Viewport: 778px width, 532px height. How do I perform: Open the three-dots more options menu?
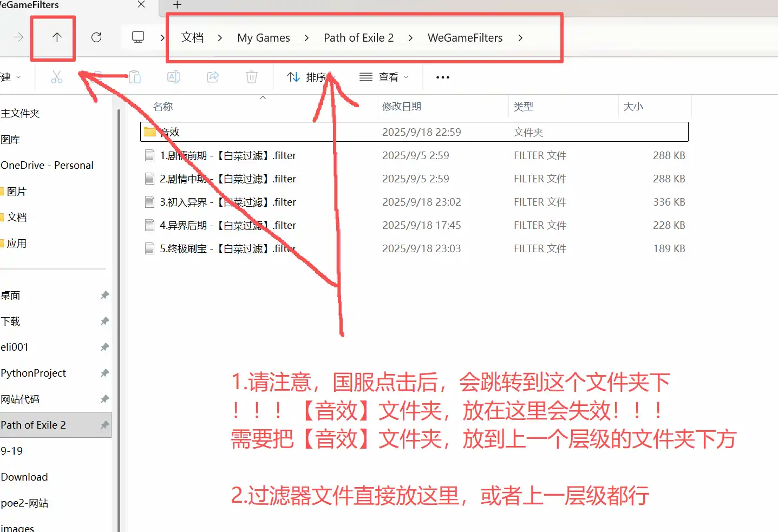pyautogui.click(x=442, y=77)
